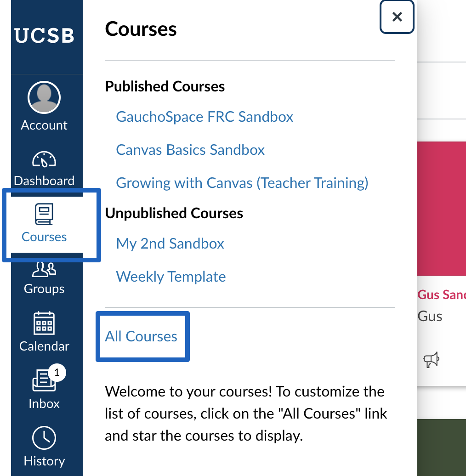Open the Calendar icon in sidebar
This screenshot has height=476, width=466.
[x=44, y=323]
